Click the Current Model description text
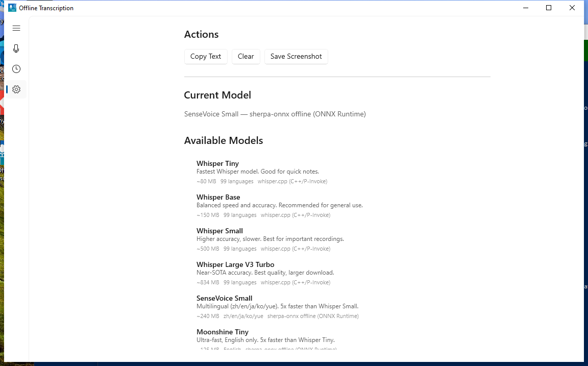588x366 pixels. pyautogui.click(x=275, y=114)
